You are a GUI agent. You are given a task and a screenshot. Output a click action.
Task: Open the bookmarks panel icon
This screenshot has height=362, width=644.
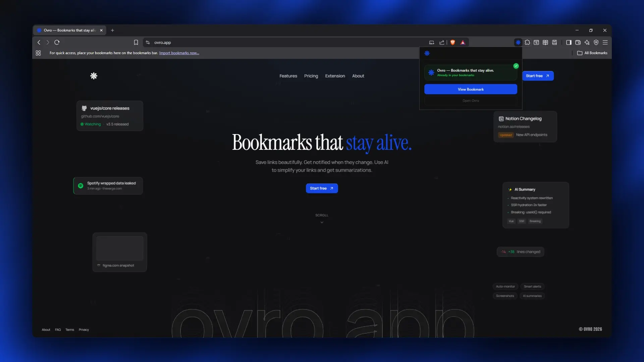(554, 42)
